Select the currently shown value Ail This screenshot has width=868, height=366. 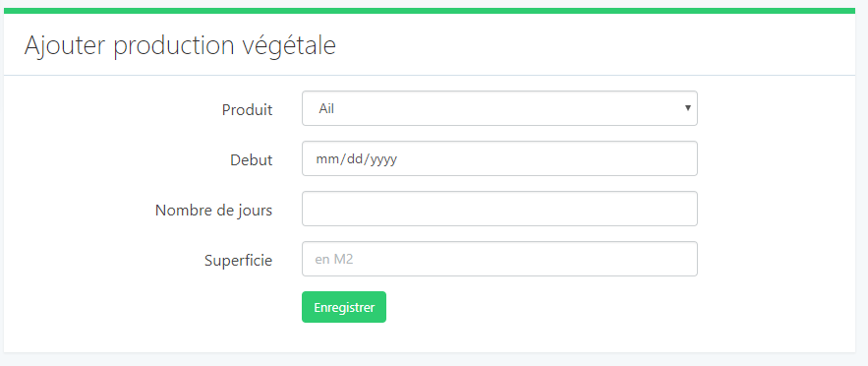coord(326,109)
